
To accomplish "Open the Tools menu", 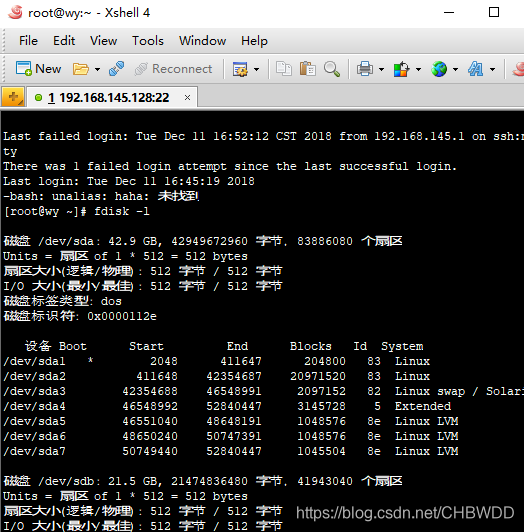I will point(148,41).
